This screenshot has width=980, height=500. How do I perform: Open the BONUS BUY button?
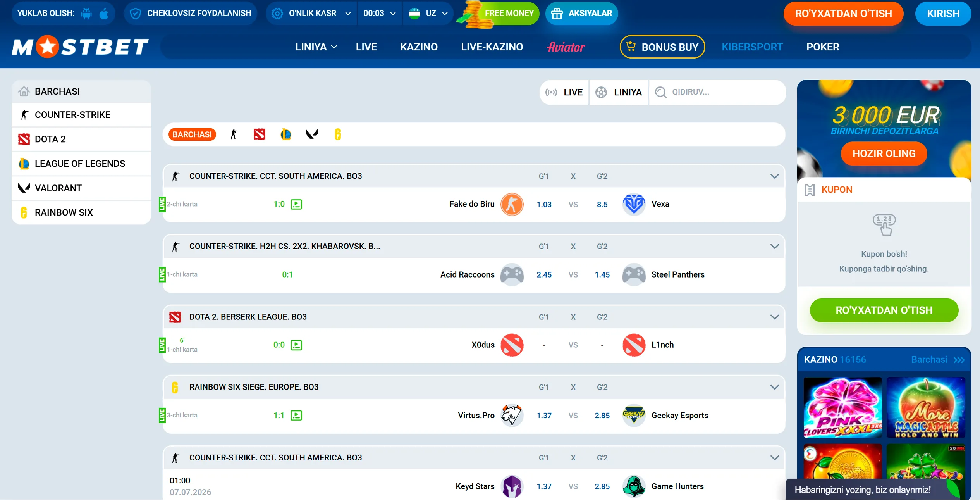(x=662, y=47)
